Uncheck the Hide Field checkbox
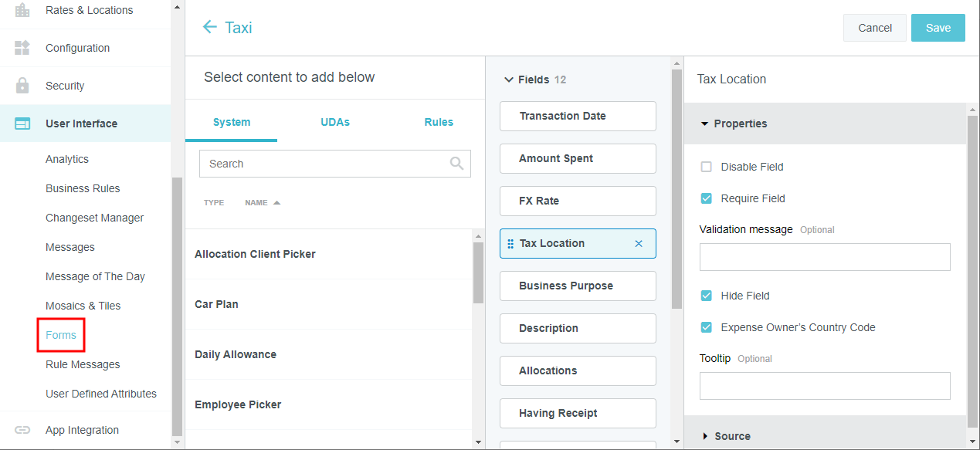This screenshot has height=450, width=980. point(706,296)
